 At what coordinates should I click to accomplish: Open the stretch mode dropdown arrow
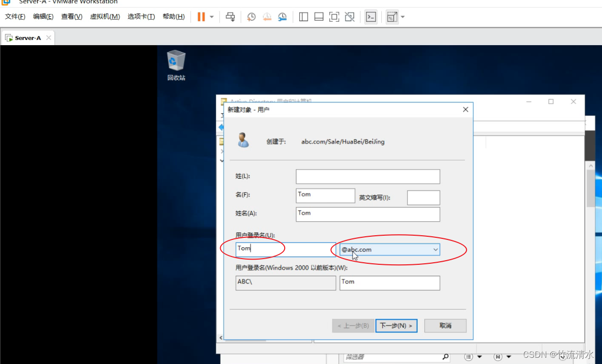tap(403, 17)
